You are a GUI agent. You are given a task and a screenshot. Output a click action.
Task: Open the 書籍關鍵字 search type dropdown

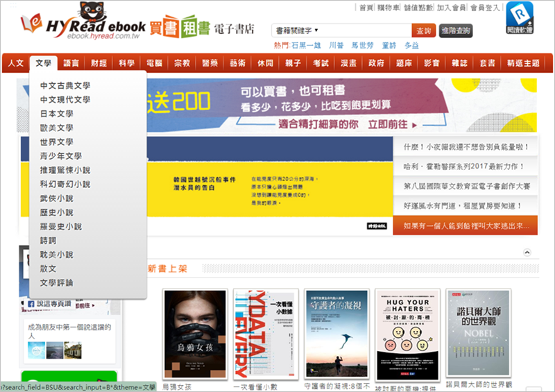point(297,31)
